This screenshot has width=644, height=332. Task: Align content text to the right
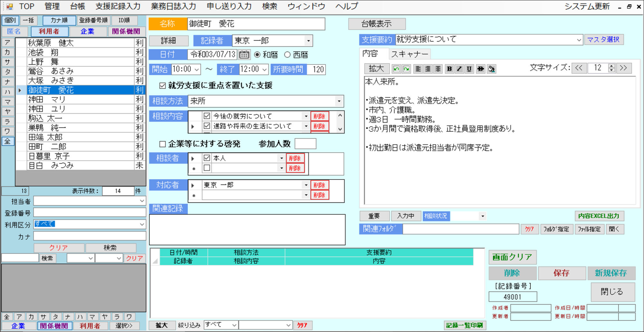(428, 69)
